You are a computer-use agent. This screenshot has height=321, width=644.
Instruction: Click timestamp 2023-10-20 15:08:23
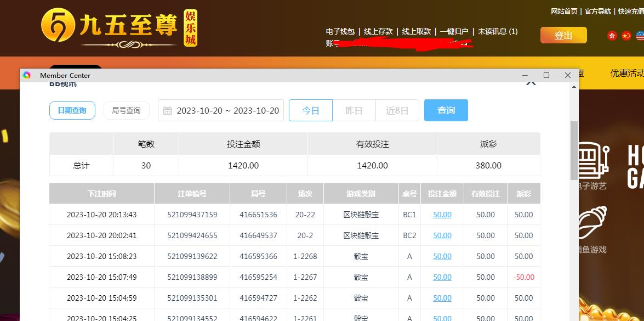tap(101, 256)
